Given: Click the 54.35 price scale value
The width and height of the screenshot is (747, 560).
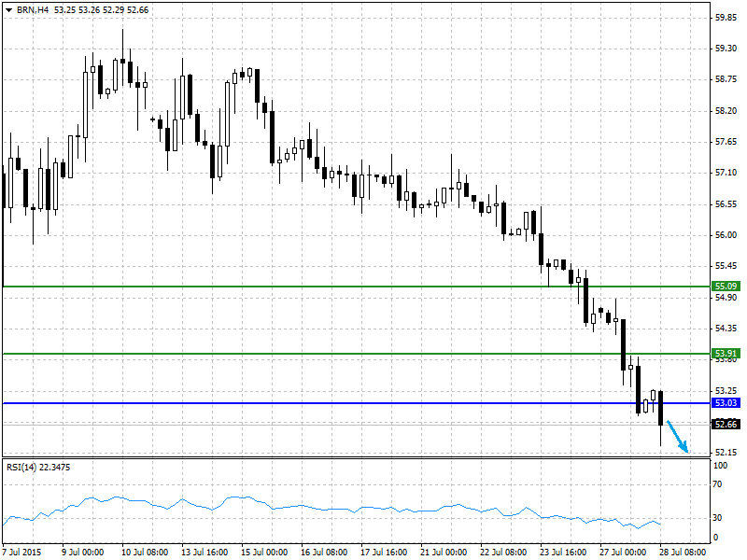Looking at the screenshot, I should tap(726, 329).
